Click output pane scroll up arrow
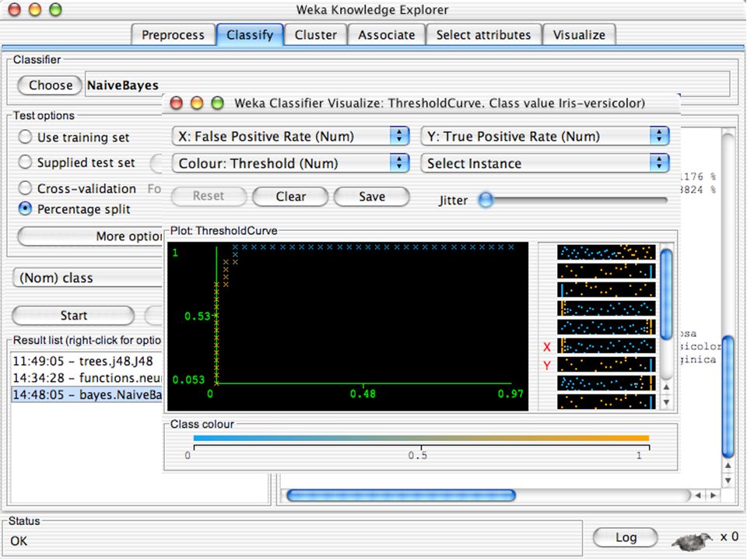 728,466
